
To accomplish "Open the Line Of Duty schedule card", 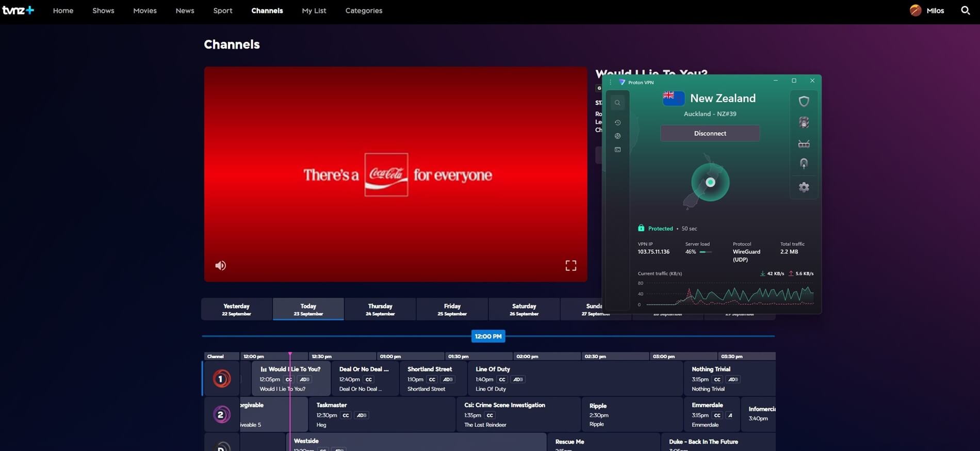I will tap(575, 379).
